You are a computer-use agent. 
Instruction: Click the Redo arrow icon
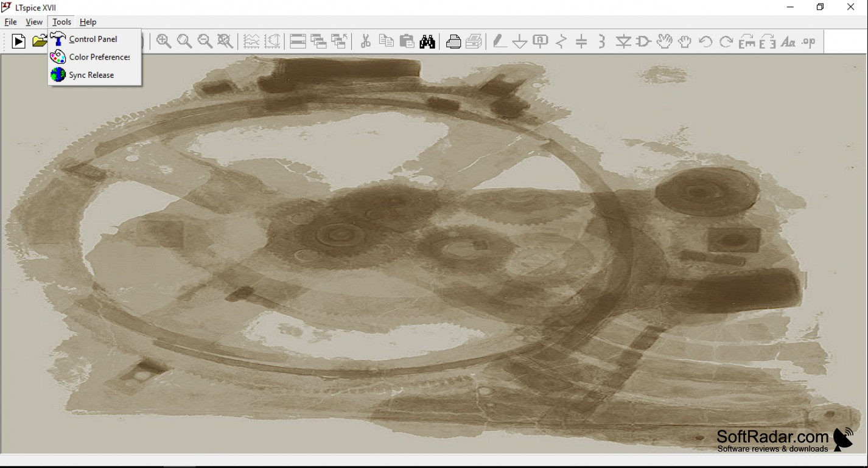(x=726, y=41)
